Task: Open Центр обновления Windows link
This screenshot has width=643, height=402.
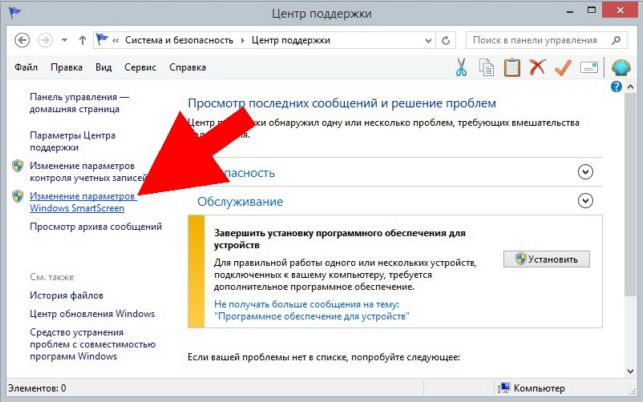Action: [x=92, y=314]
